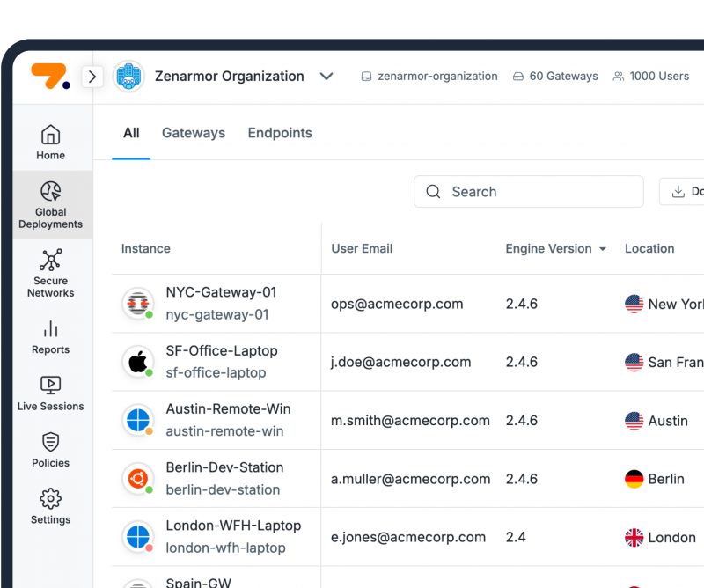Click the j.doe@acmecorp.com email cell
The width and height of the screenshot is (704, 588).
401,362
